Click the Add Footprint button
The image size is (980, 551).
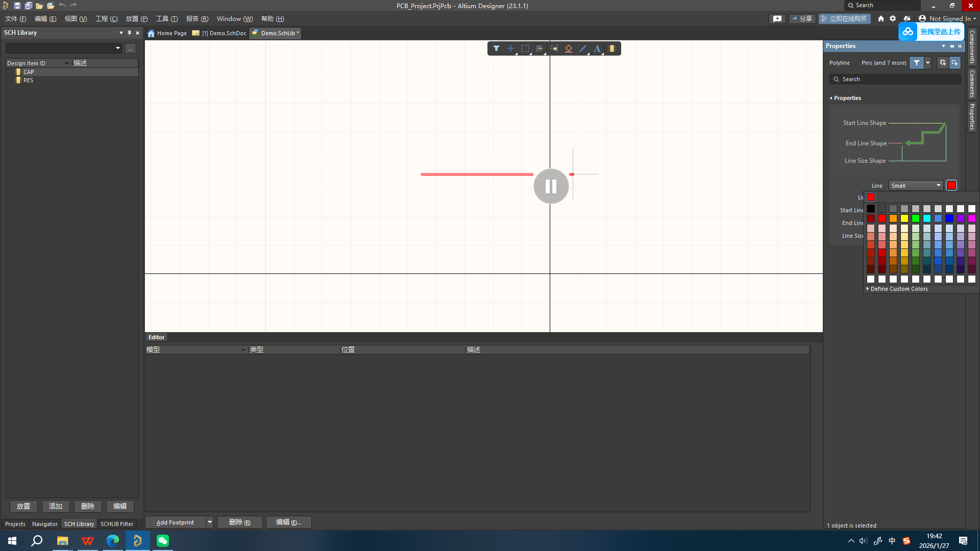click(x=175, y=522)
